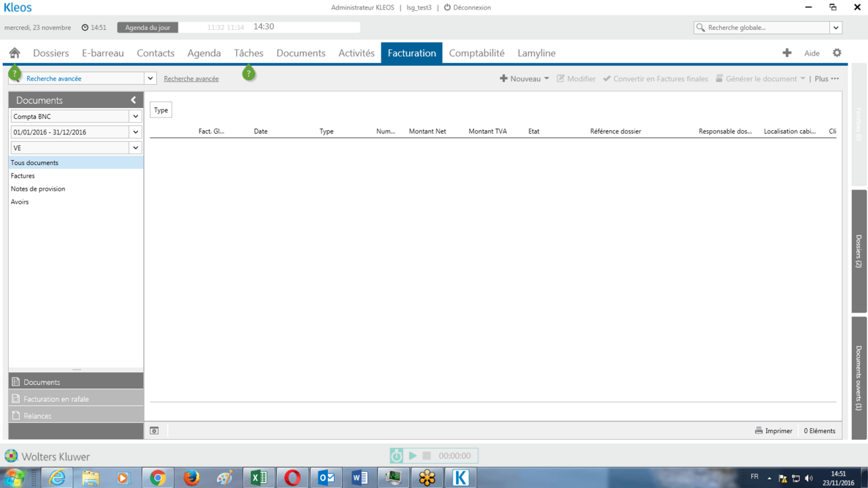Open Excel from the Windows taskbar
Image resolution: width=868 pixels, height=488 pixels.
click(x=259, y=478)
